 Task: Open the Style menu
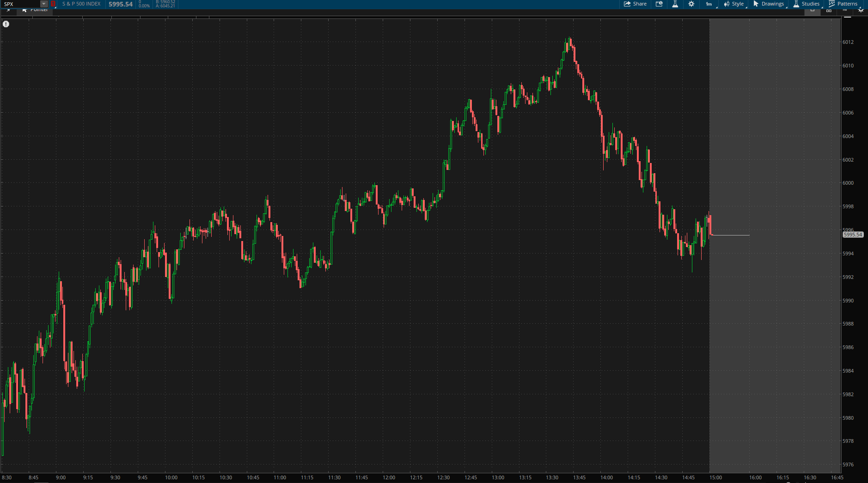coord(734,4)
